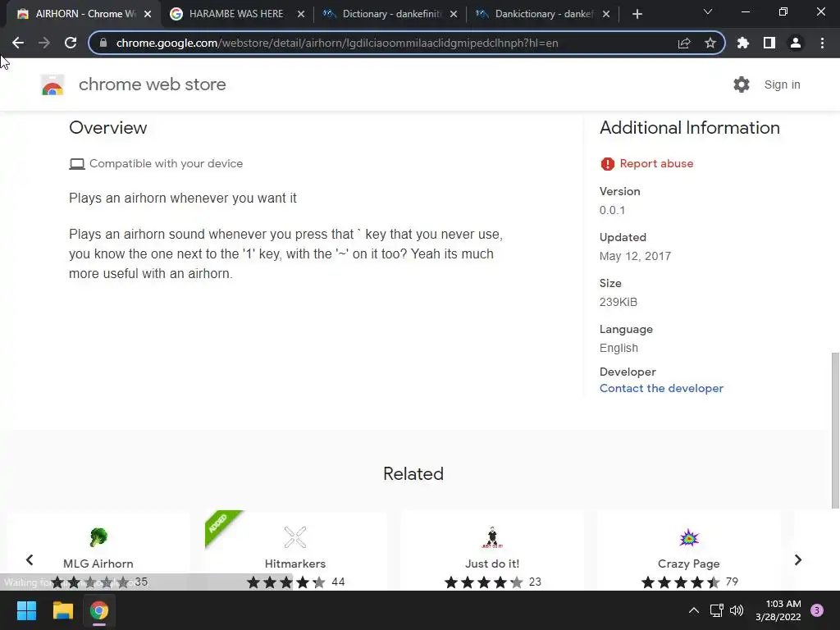Open network status tray icon
840x630 pixels.
716,610
